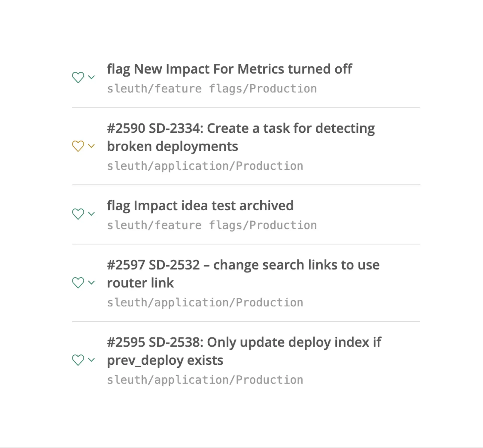
Task: Click the yellow heart icon for #2590 deploy
Action: (78, 146)
